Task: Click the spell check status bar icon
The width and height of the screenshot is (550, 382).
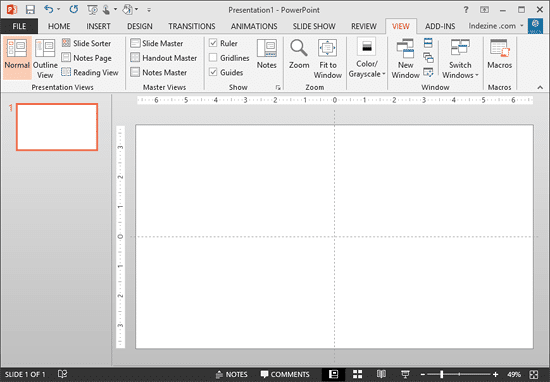Action: 62,374
